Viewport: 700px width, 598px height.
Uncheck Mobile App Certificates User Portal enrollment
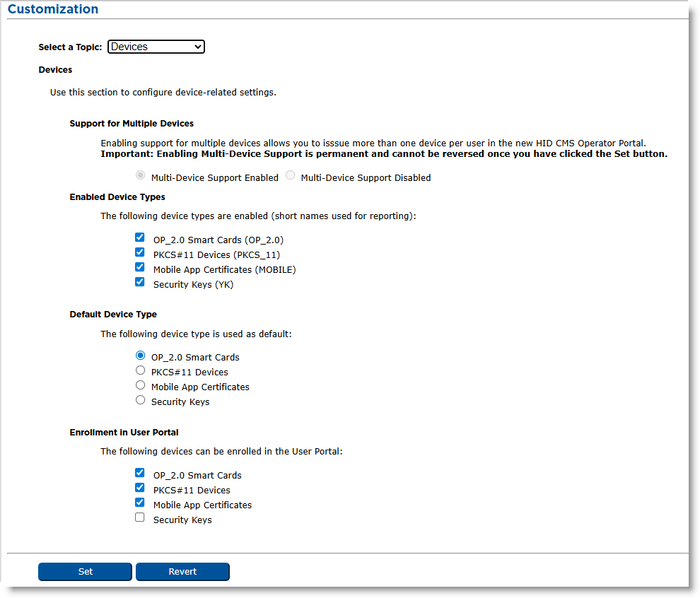pyautogui.click(x=140, y=503)
